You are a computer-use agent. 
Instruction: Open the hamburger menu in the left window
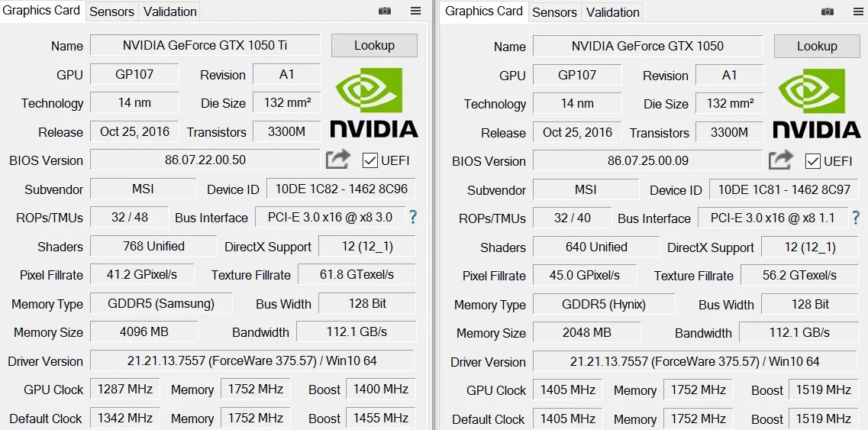coord(416,11)
